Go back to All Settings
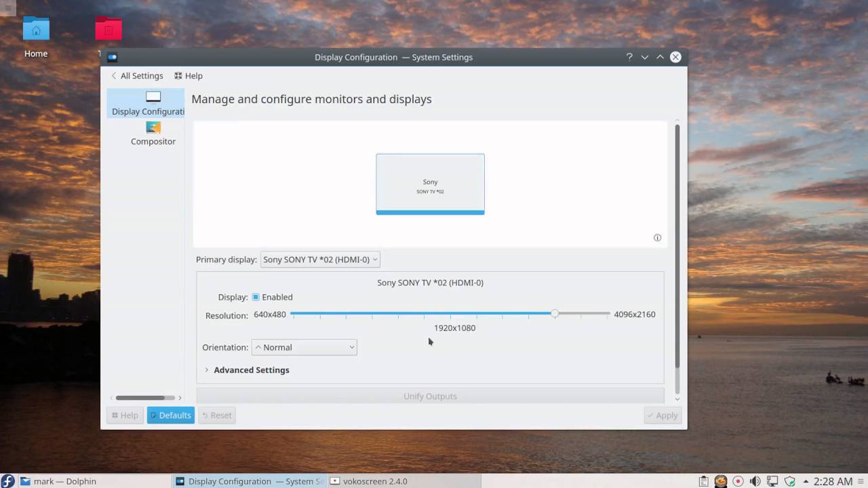The width and height of the screenshot is (868, 488). (x=137, y=76)
